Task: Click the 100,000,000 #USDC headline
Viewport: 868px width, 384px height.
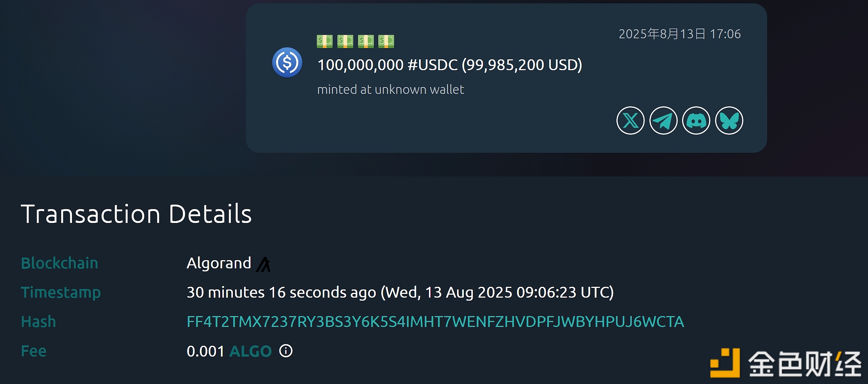Action: [x=449, y=65]
